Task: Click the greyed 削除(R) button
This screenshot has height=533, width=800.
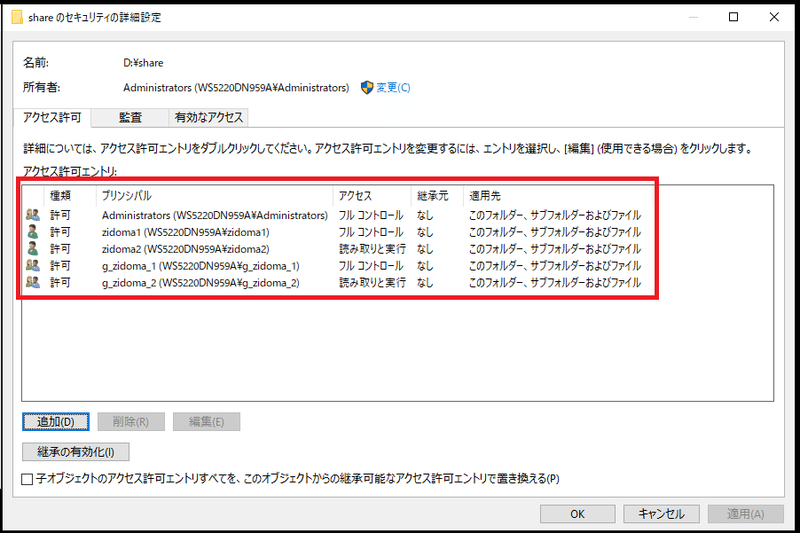Action: tap(131, 422)
